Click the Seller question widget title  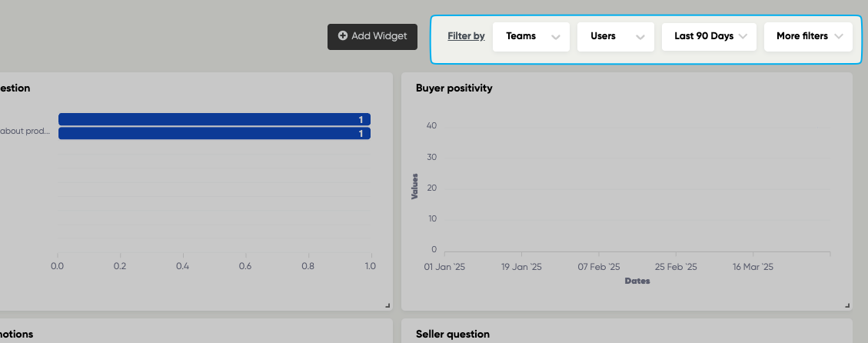452,335
